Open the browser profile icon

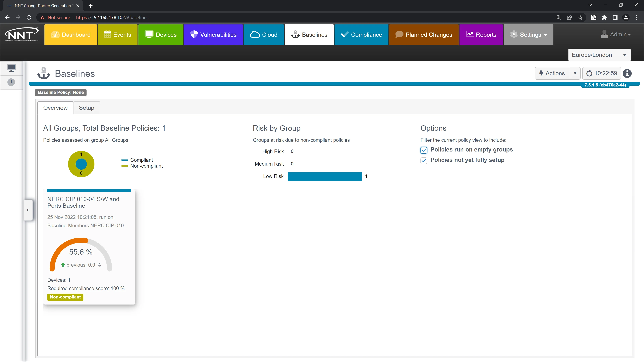(626, 17)
